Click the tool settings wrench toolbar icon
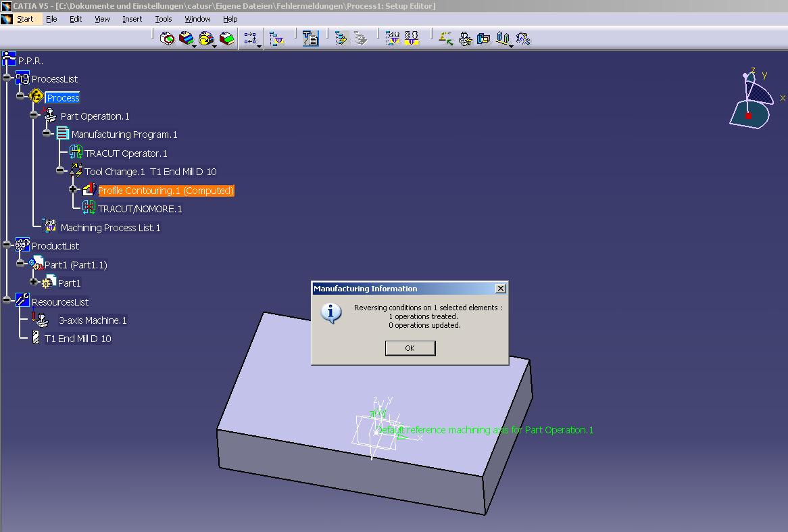 522,39
